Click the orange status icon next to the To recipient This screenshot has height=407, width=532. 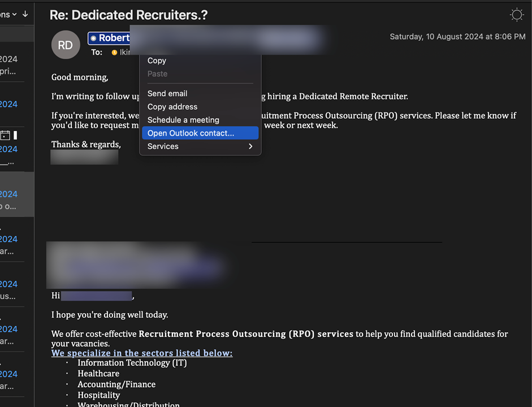point(114,52)
